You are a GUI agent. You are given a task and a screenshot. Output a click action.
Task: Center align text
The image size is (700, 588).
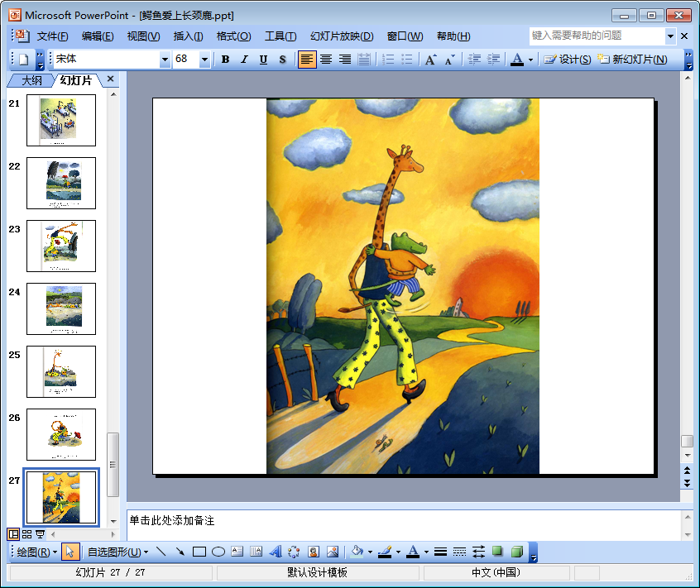tap(326, 60)
